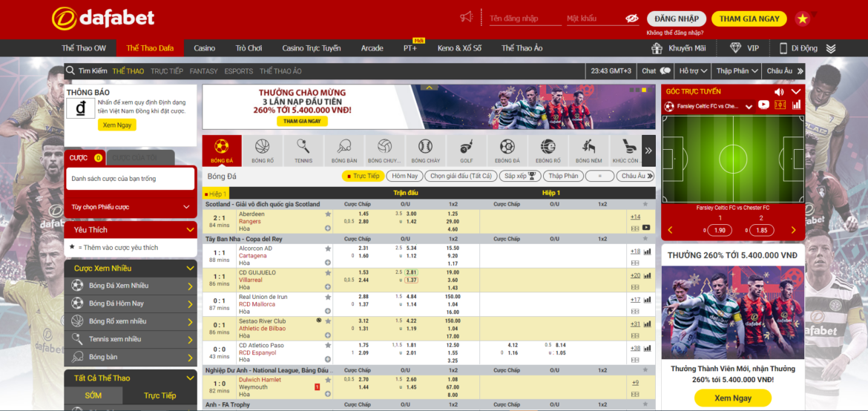Open Chọn giải đấu (Tất Cả) league selector

[x=461, y=176]
